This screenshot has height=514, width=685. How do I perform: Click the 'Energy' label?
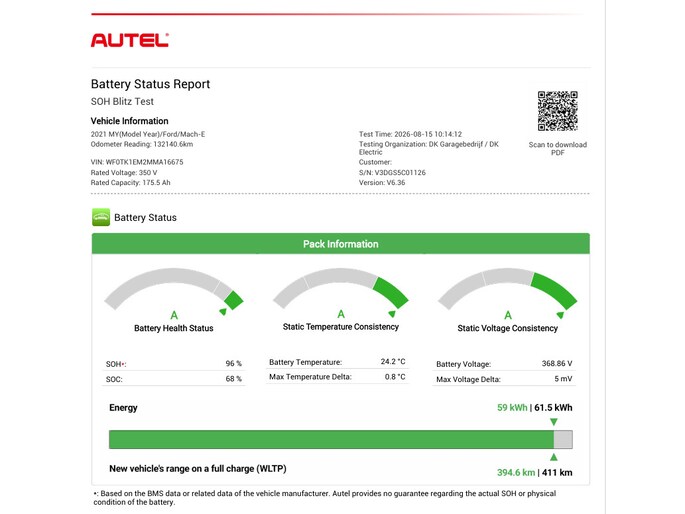point(123,407)
